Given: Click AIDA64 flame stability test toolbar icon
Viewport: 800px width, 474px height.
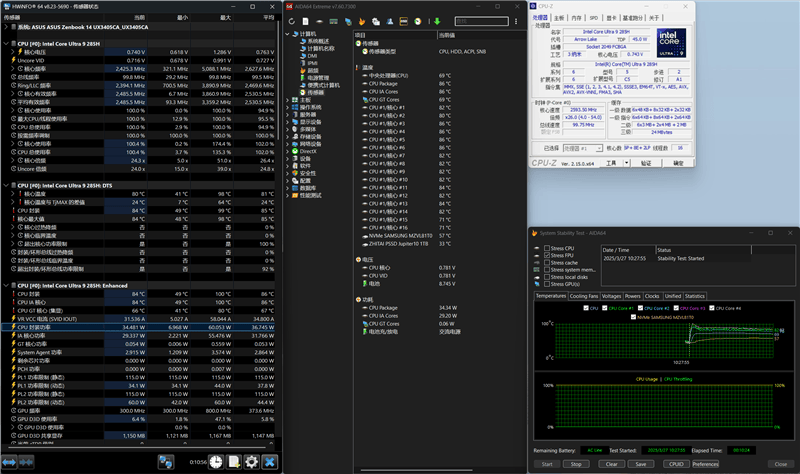Looking at the screenshot, I should (362, 21).
